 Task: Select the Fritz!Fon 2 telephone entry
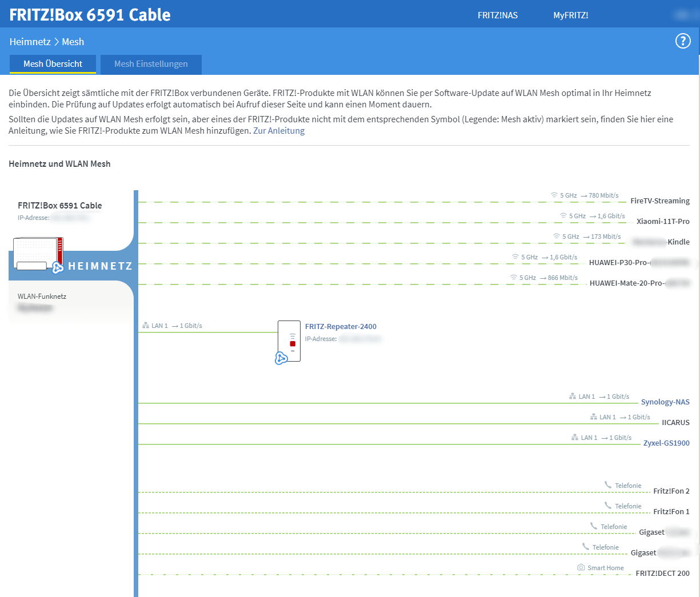coord(671,491)
